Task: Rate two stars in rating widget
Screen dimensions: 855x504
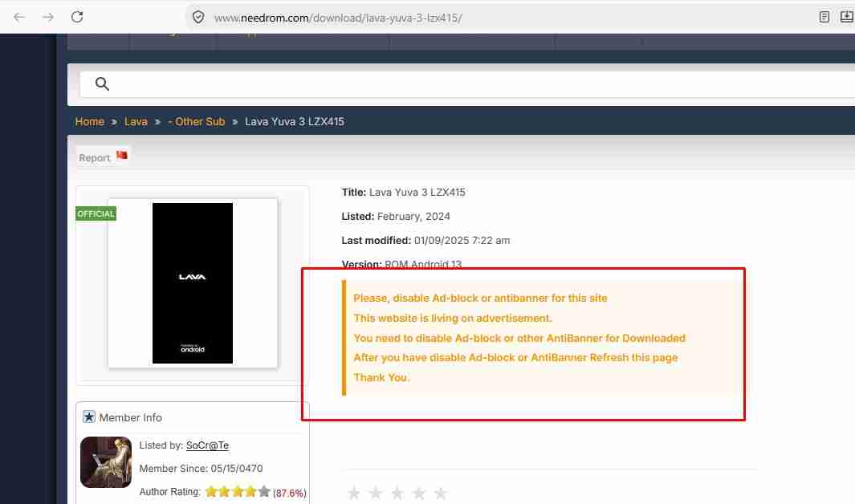Action: tap(376, 493)
